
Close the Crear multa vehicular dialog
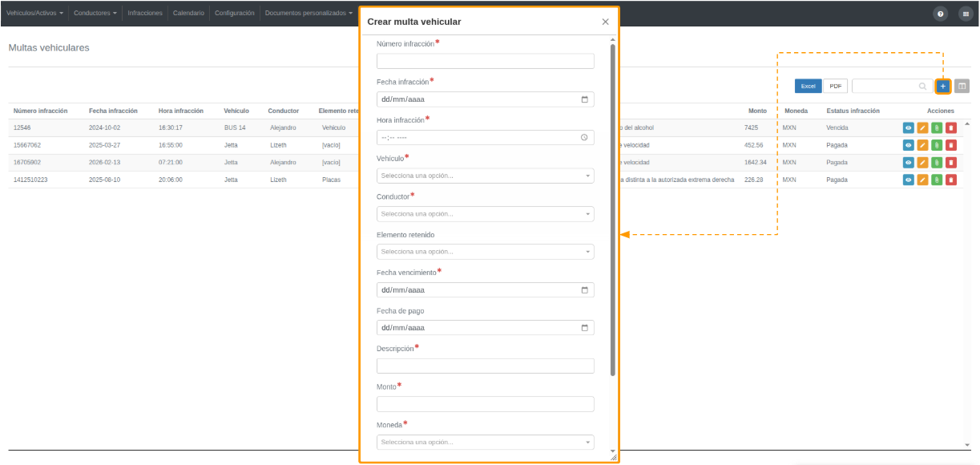click(x=605, y=22)
